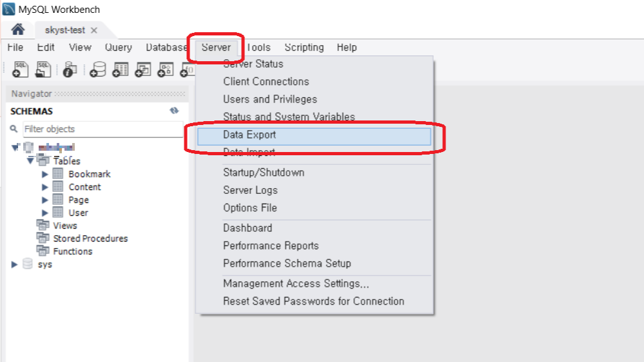Switch to the skyst-test tab
The image size is (644, 362).
[65, 30]
